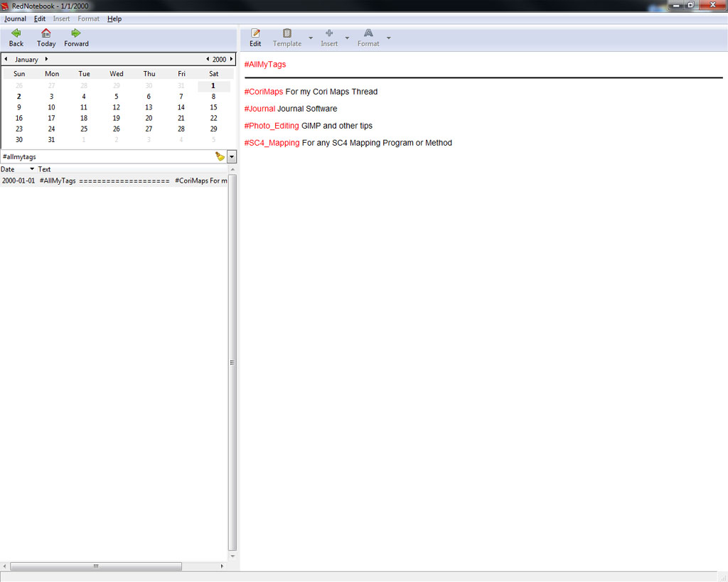Click the #CoriMaps tag link
Viewport: 728px width, 582px height.
coord(264,92)
